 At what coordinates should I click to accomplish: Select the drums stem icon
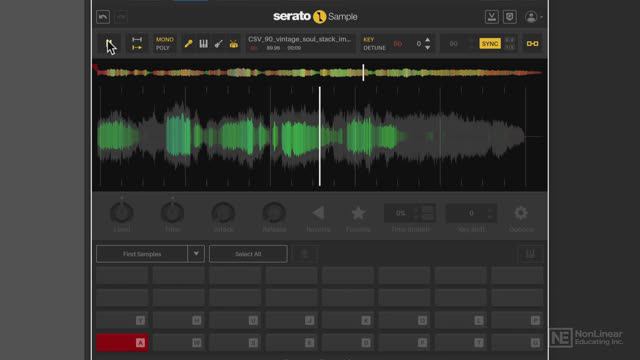coord(233,44)
